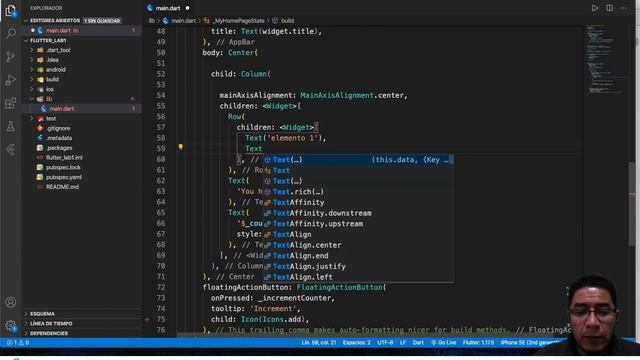The width and height of the screenshot is (640, 360).
Task: Go to line via Lín. 59, col. 21
Action: pos(319,342)
